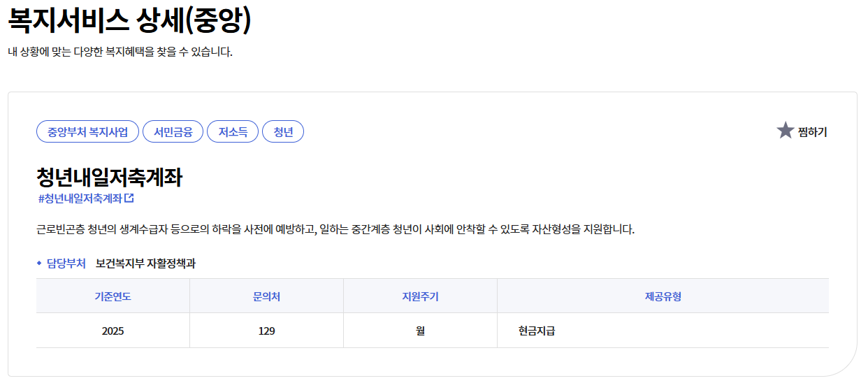Select the 저소득 tag chip
This screenshot has width=868, height=383.
coord(233,131)
